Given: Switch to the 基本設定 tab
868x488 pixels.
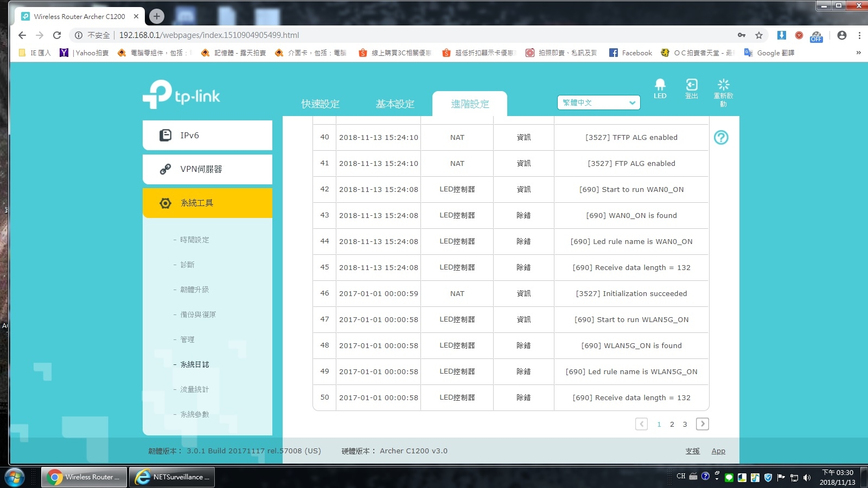Looking at the screenshot, I should pyautogui.click(x=395, y=104).
